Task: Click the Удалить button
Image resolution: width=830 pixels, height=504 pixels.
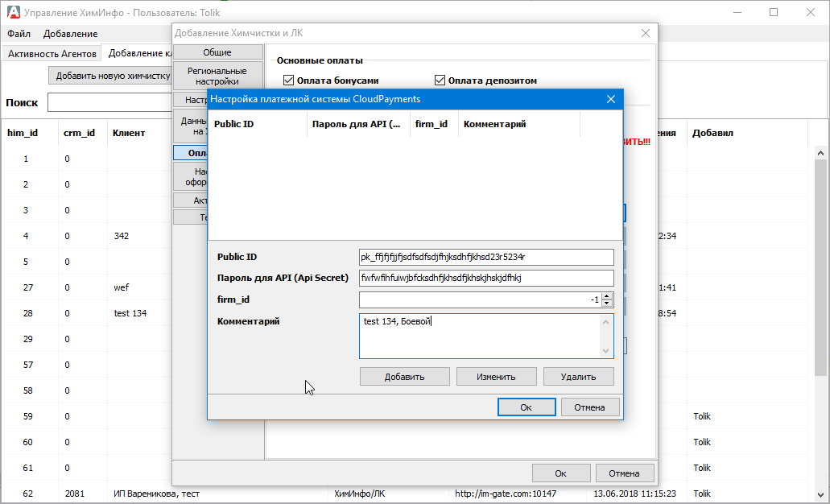Action: (578, 377)
